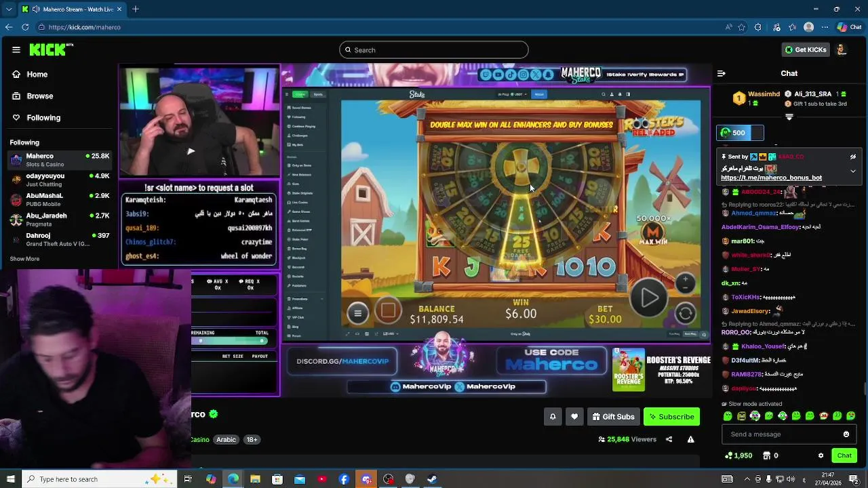Open odayyouyou followed channel
Viewport: 868px width, 488px height.
click(60, 180)
